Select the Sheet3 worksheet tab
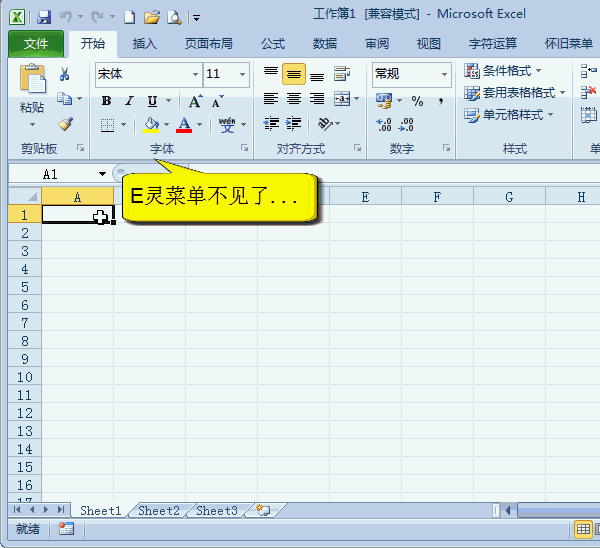 217,510
